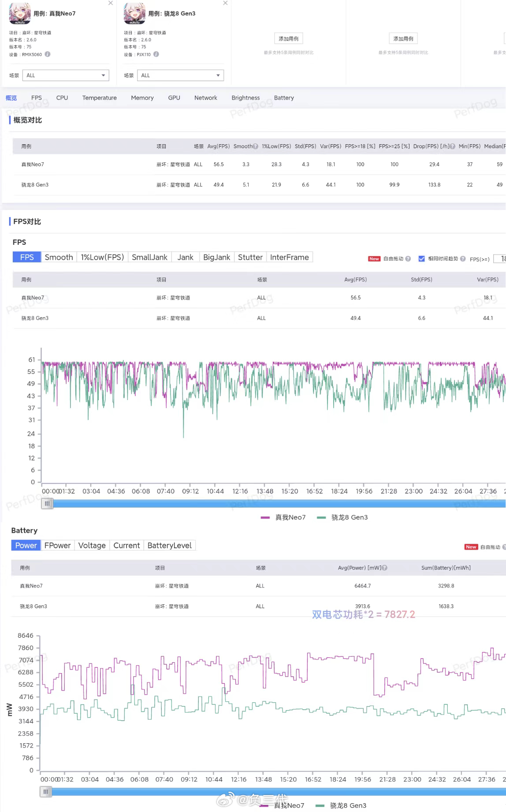
Task: Click Avg(FPS) value 56.5 in FPS table
Action: [x=356, y=298]
